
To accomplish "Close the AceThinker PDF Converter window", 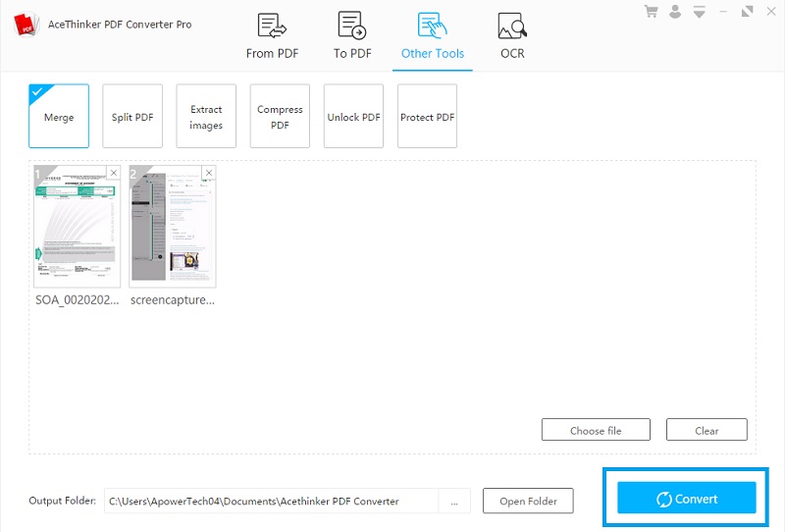I will click(771, 11).
